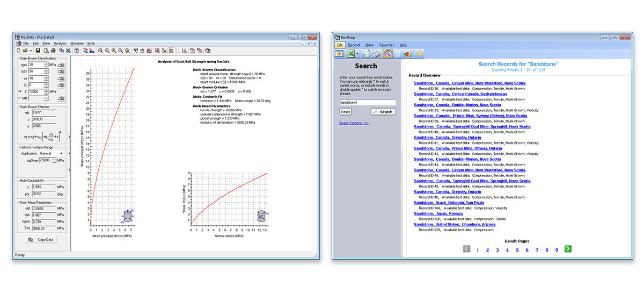Select the Ei radio button
Viewport: 644px width, 301px height.
point(20,91)
